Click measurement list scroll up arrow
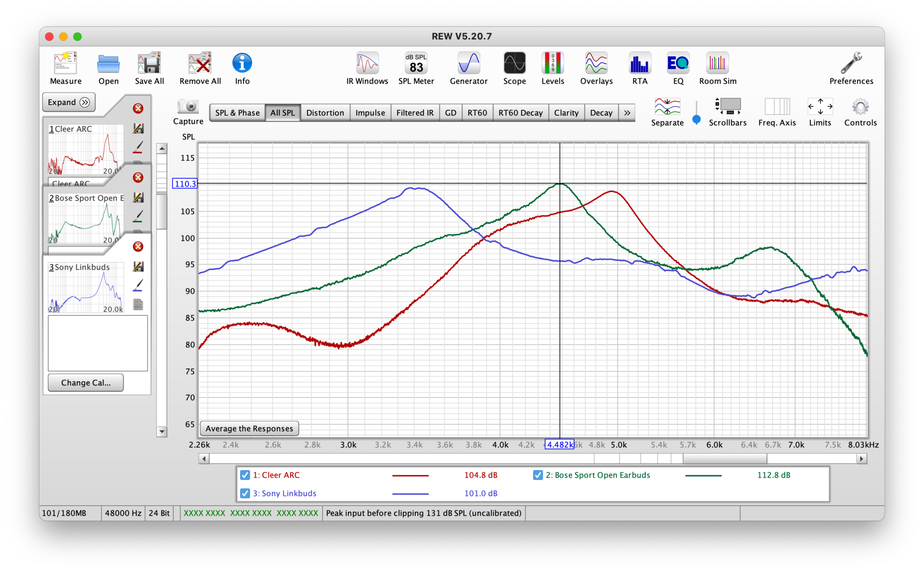The height and width of the screenshot is (573, 924). [162, 148]
